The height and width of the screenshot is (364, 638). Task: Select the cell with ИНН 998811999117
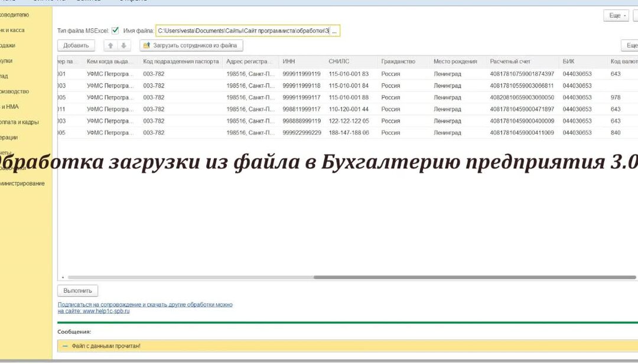[302, 109]
